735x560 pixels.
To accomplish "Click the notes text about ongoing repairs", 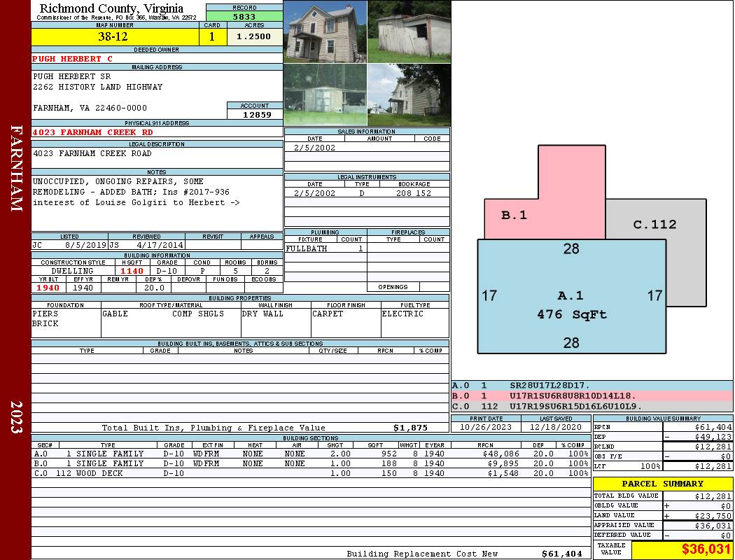I will (136, 192).
